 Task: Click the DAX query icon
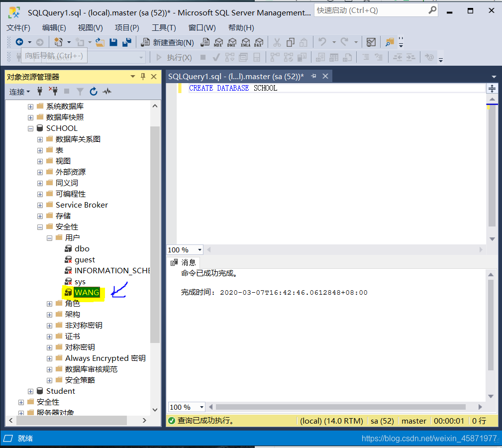coord(259,42)
